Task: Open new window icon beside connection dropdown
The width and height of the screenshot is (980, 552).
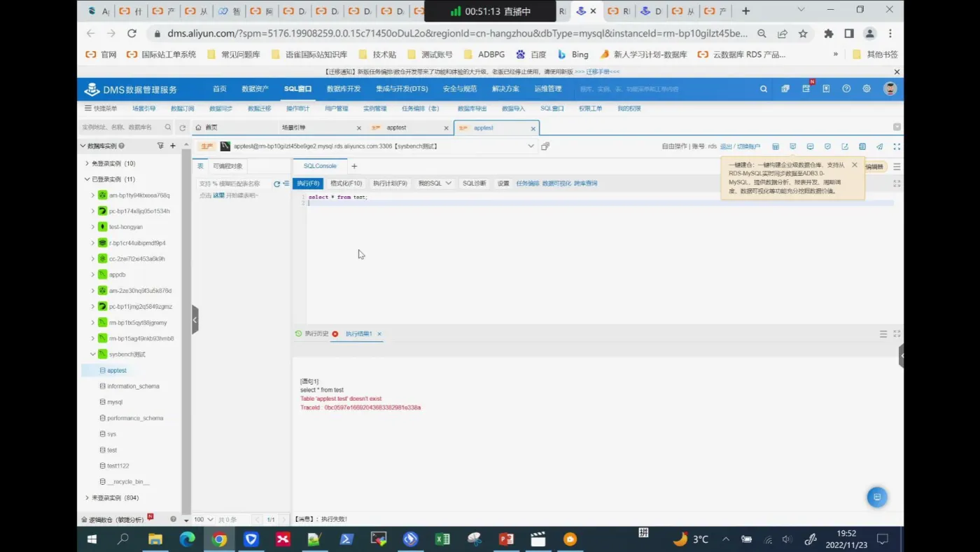Action: tap(545, 146)
